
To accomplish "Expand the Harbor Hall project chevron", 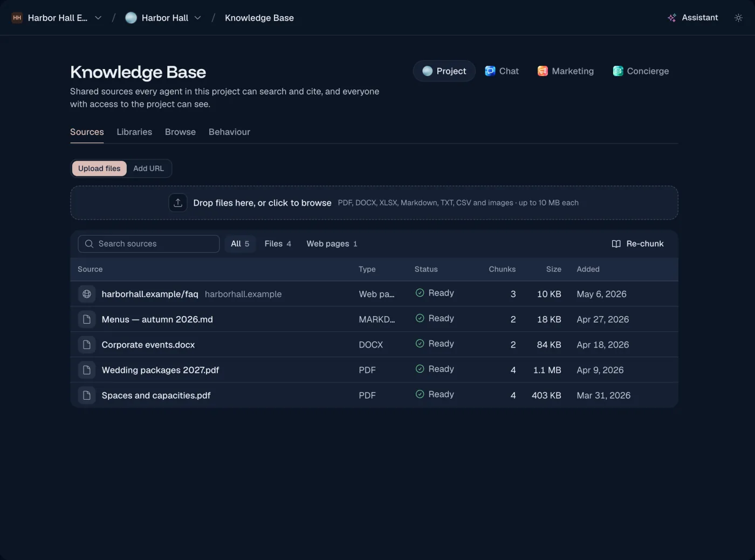I will pos(198,18).
